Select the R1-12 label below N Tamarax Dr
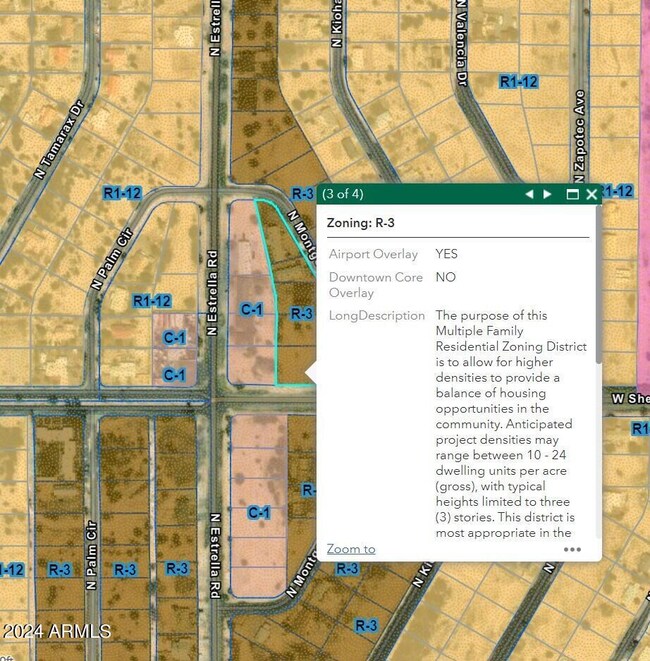Screen dimensions: 650x661 [x=123, y=193]
